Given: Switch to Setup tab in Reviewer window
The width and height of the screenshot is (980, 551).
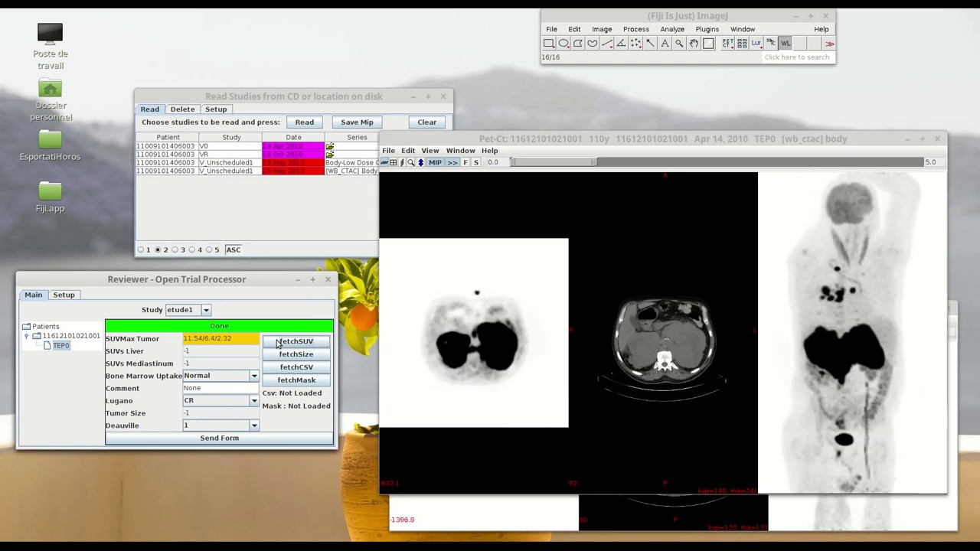Looking at the screenshot, I should tap(64, 295).
